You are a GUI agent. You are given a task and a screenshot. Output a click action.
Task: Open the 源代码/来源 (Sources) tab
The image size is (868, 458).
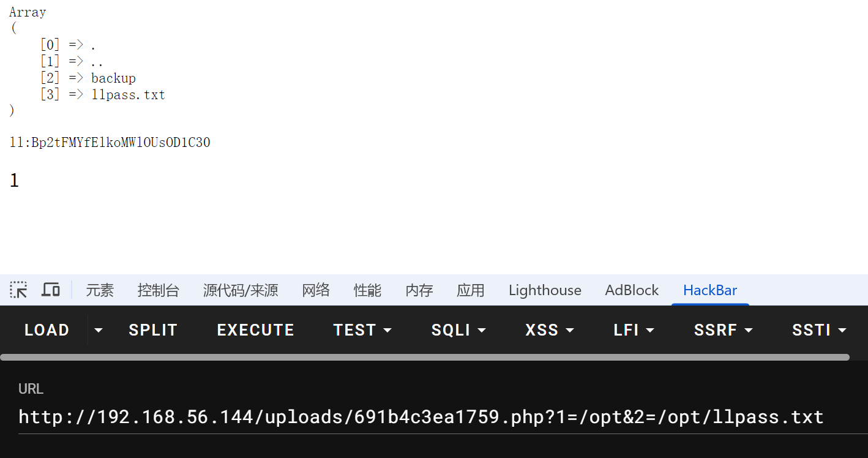pyautogui.click(x=241, y=290)
